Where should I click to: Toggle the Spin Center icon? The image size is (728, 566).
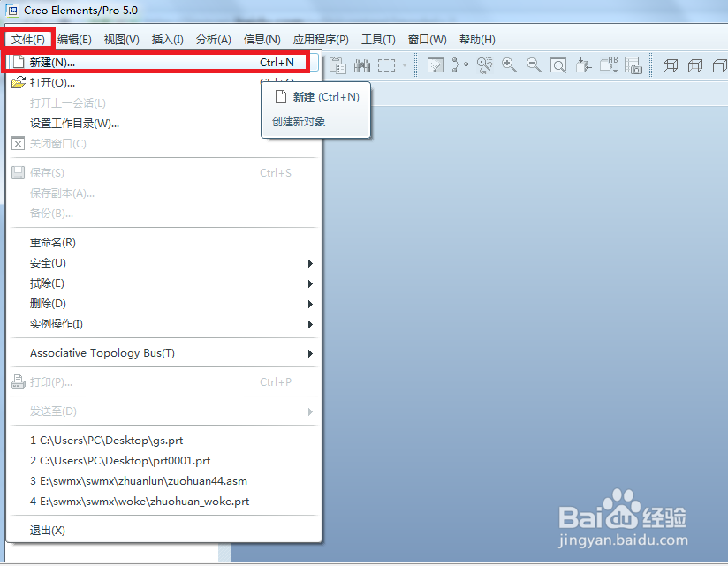pos(459,65)
